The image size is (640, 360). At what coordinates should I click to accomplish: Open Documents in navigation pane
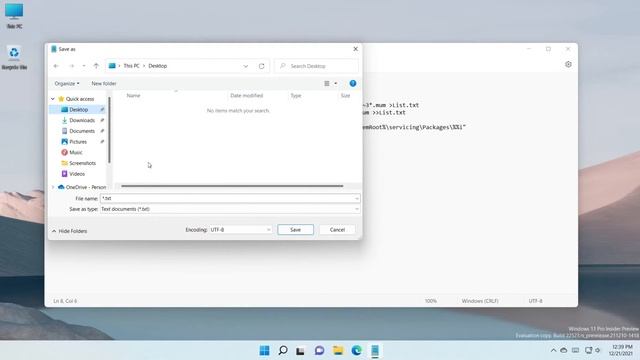point(82,131)
